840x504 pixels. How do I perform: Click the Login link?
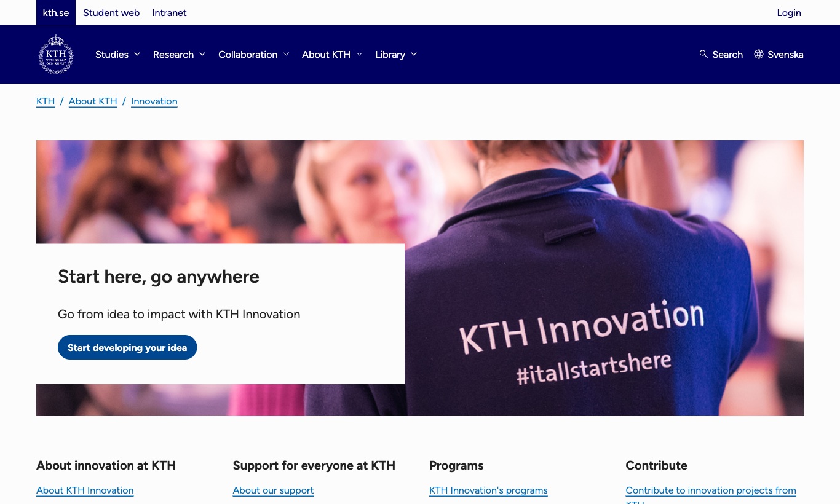pyautogui.click(x=789, y=12)
